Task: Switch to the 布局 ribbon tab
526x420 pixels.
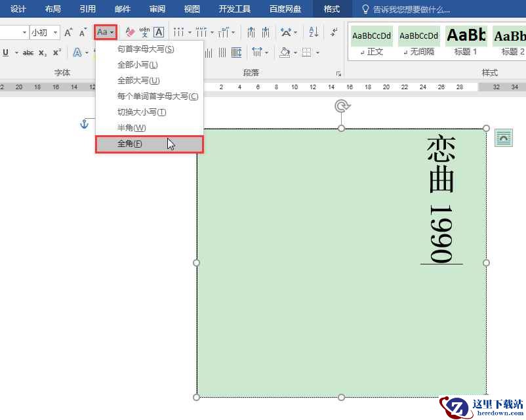Action: tap(53, 9)
